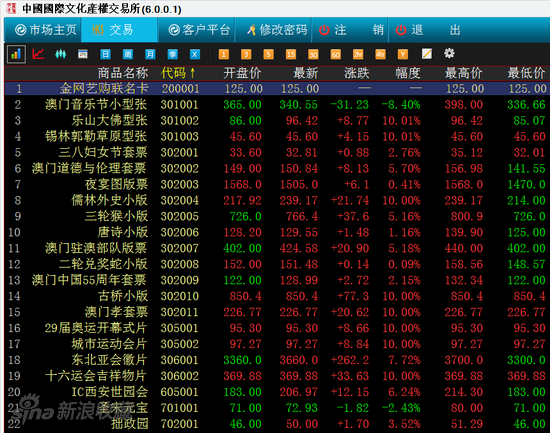550x433 pixels.
Task: Open the red line chart view
Action: click(x=38, y=54)
